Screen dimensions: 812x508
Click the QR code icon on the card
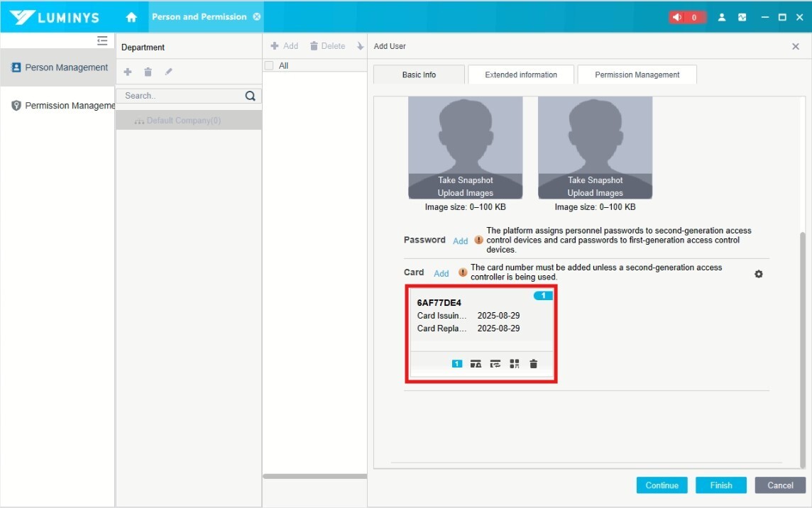515,364
